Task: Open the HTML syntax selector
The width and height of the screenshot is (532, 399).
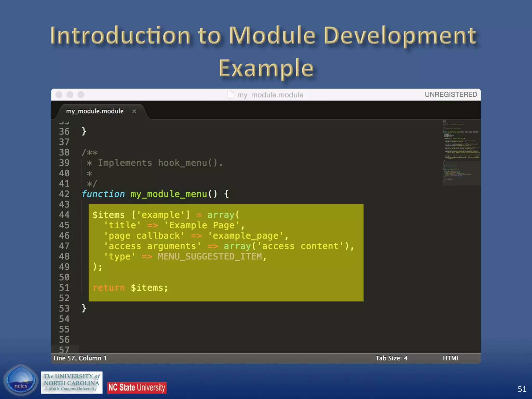Action: coord(451,358)
